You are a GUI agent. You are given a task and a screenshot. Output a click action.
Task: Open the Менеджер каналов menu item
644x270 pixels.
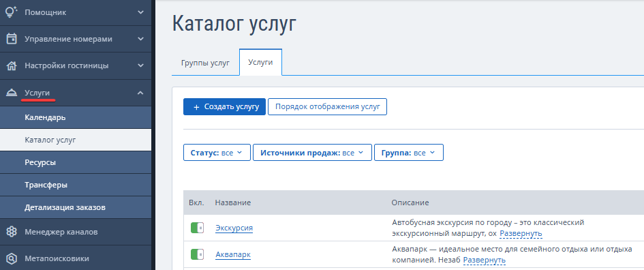[x=76, y=232]
